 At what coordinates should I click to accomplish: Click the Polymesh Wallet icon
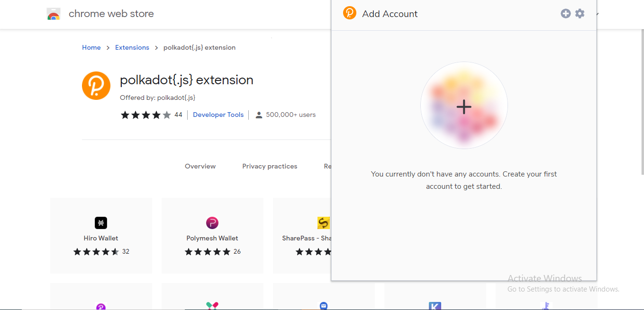pyautogui.click(x=212, y=222)
